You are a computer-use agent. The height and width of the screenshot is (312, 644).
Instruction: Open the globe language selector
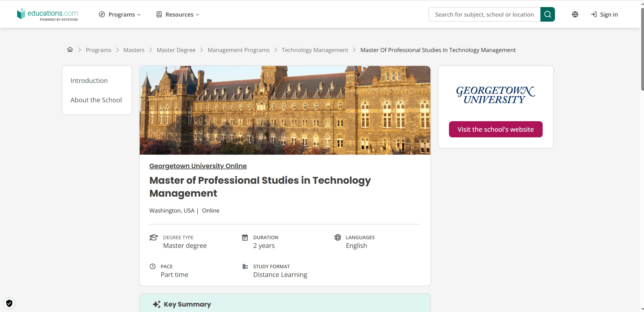[575, 15]
